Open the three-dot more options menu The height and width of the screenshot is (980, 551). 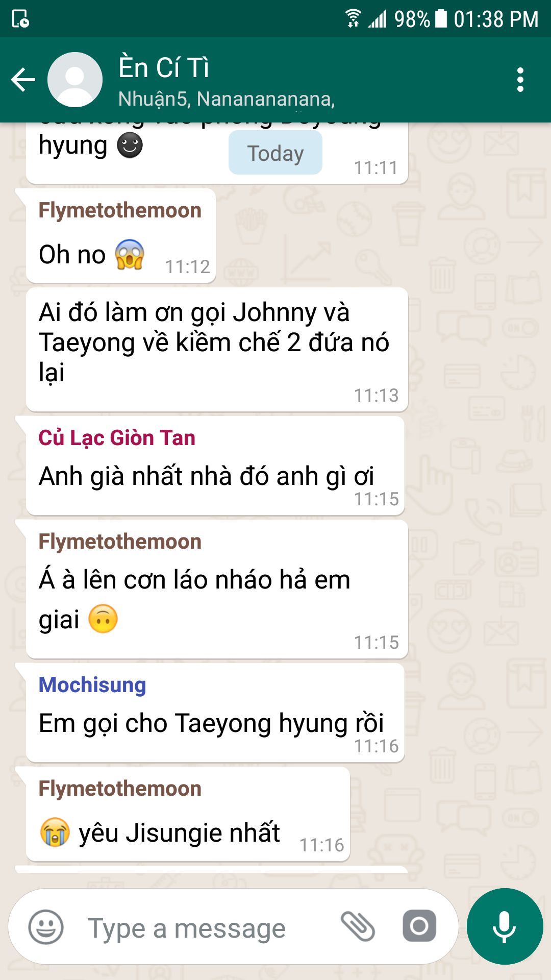520,80
